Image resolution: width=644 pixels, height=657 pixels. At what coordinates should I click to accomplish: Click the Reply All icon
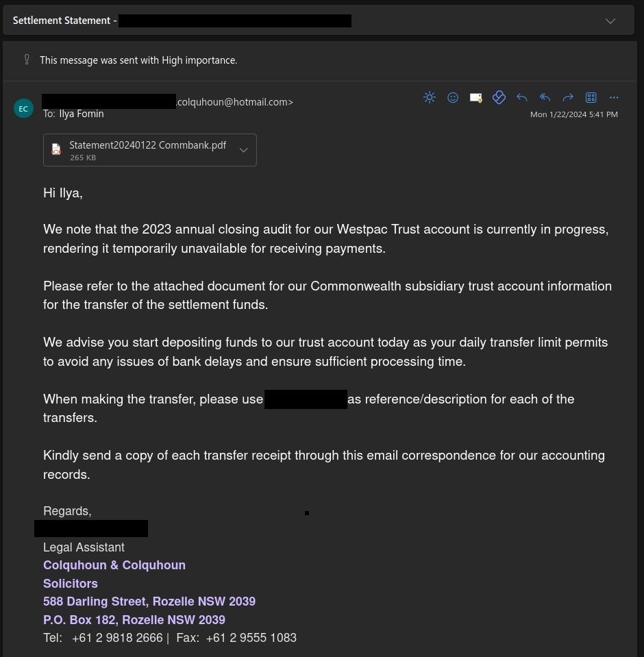coord(545,97)
